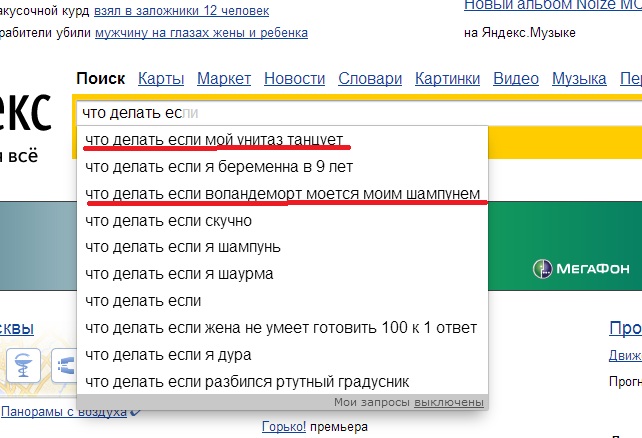Choose plain suggestion 'что делать если'
The height and width of the screenshot is (438, 642).
click(x=283, y=301)
